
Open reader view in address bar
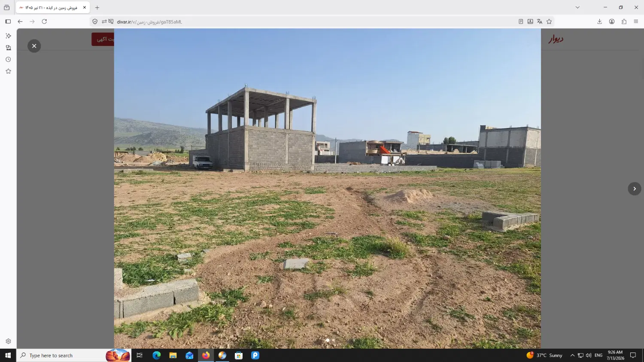click(521, 21)
